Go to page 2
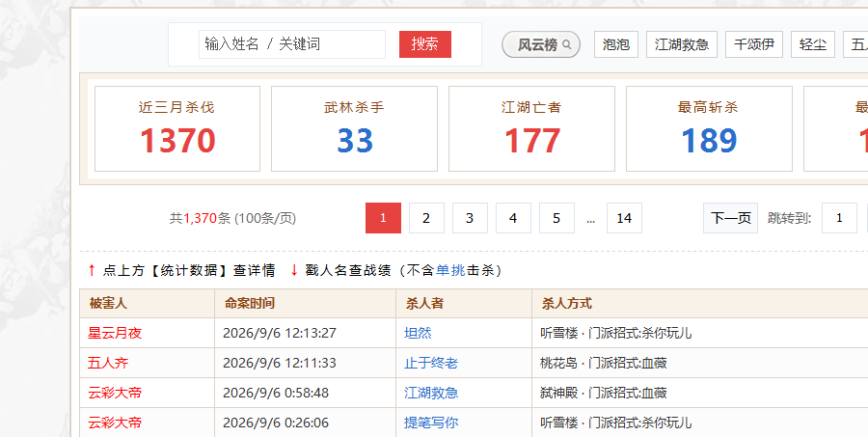Image resolution: width=868 pixels, height=437 pixels. tap(426, 218)
